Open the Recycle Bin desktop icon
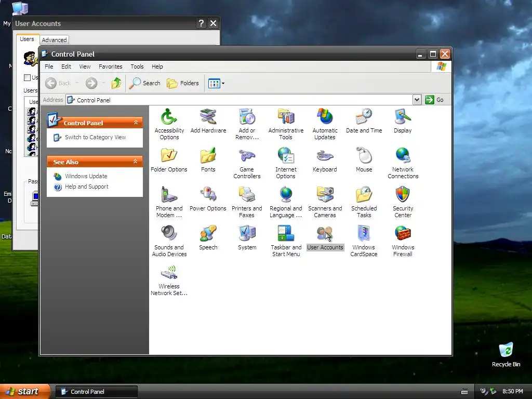 pos(506,354)
